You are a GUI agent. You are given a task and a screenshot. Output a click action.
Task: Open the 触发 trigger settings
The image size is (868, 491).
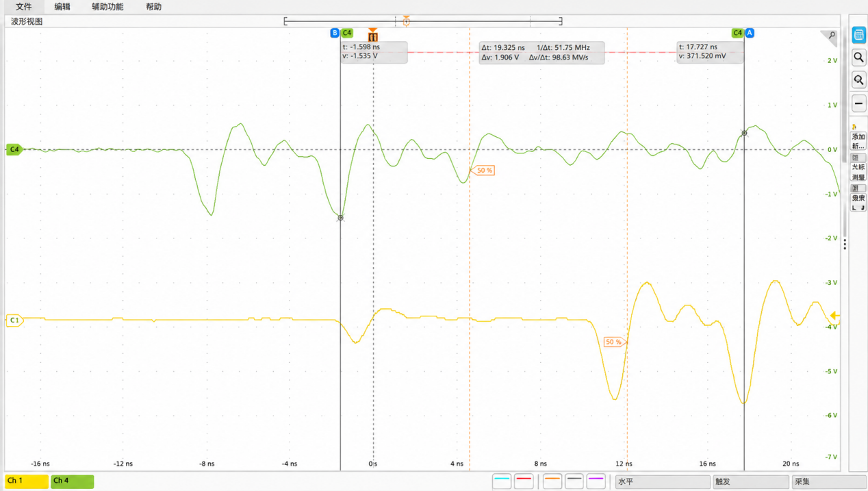click(x=751, y=482)
